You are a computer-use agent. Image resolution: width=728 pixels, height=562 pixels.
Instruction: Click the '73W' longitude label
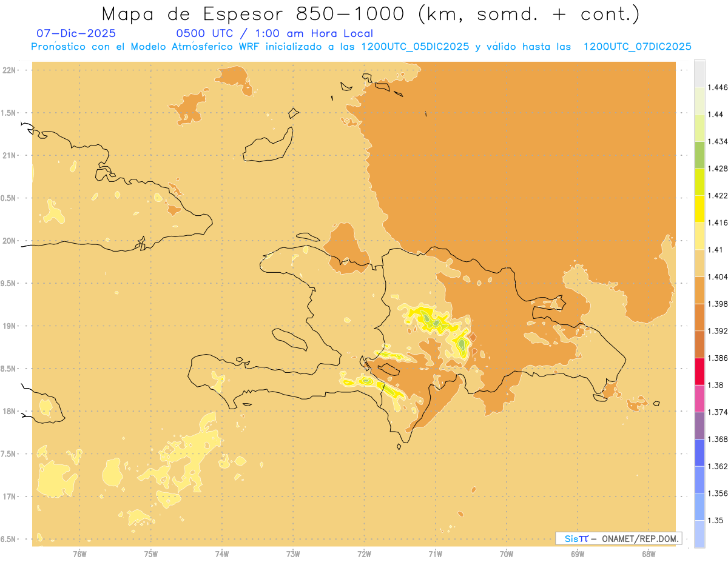(x=293, y=554)
